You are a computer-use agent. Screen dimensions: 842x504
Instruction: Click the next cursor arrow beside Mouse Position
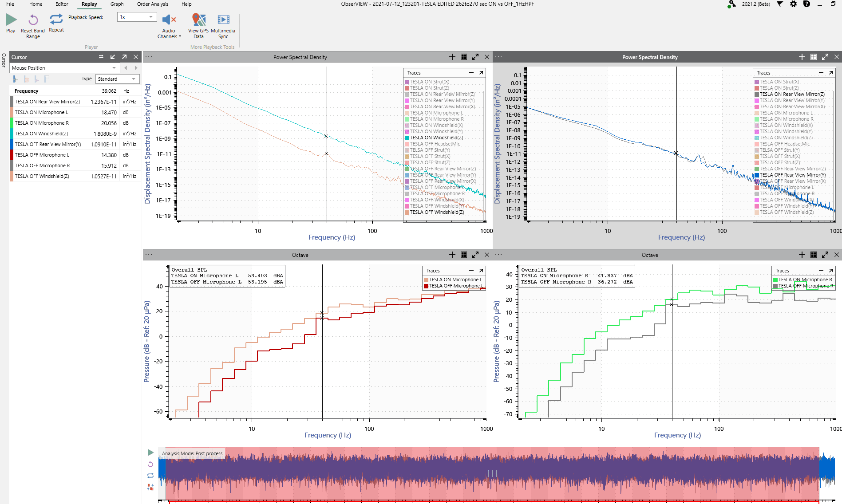(136, 68)
